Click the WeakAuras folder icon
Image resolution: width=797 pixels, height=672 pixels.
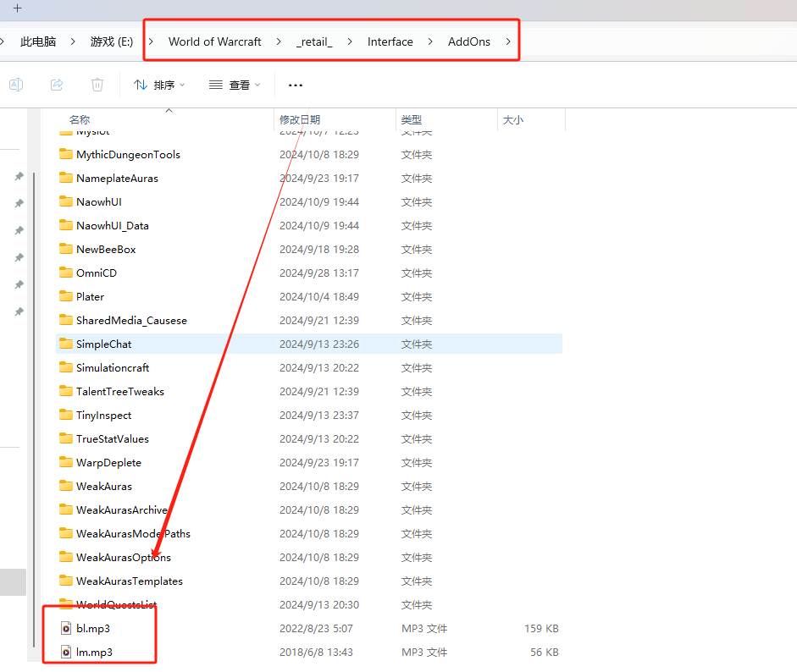pos(65,486)
